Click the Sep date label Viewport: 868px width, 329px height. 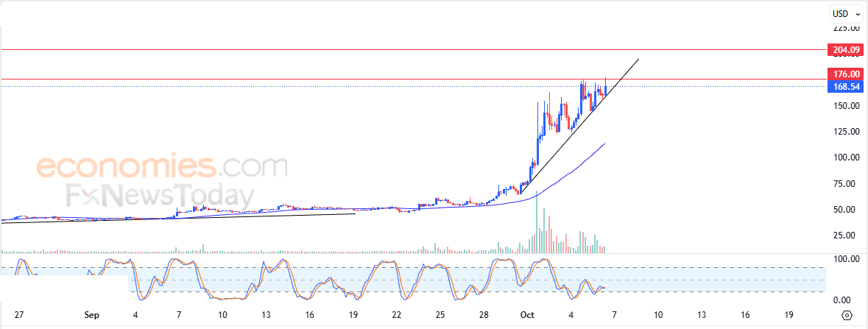click(91, 315)
